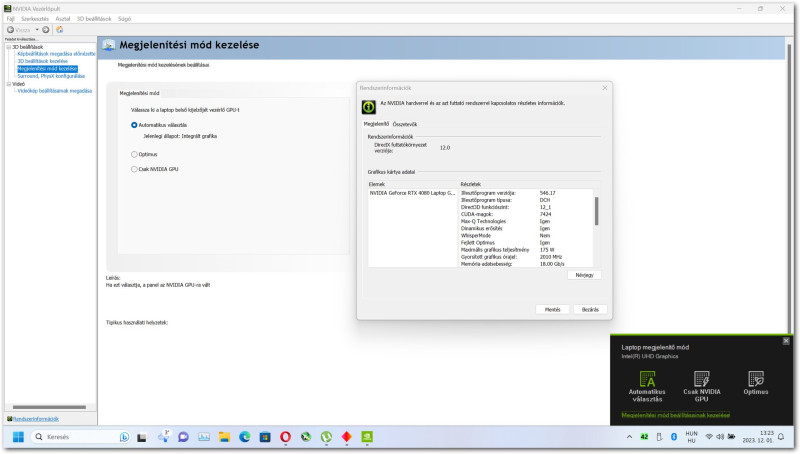Screen dimensions: 800x454
Task: Switch to the Megjelenítő tab
Action: point(376,124)
